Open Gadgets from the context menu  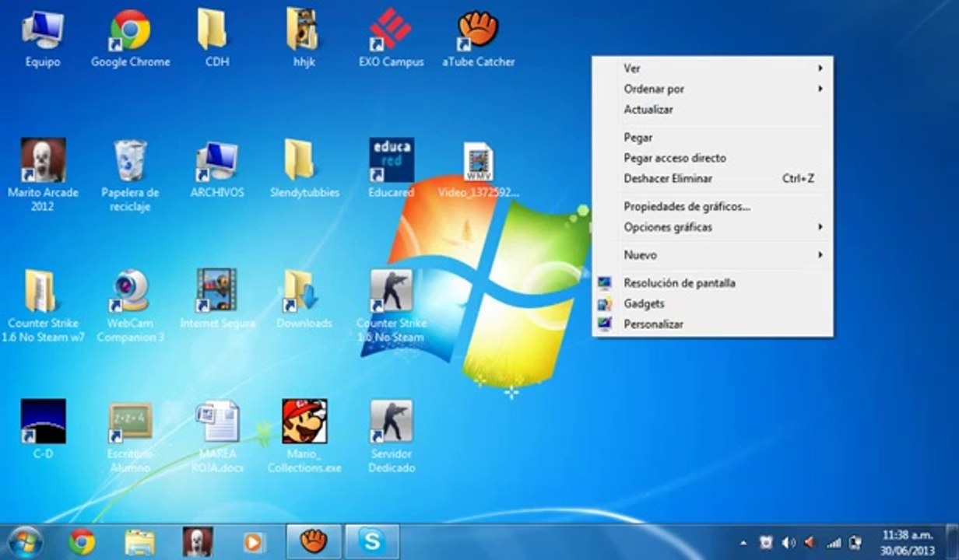click(712, 303)
